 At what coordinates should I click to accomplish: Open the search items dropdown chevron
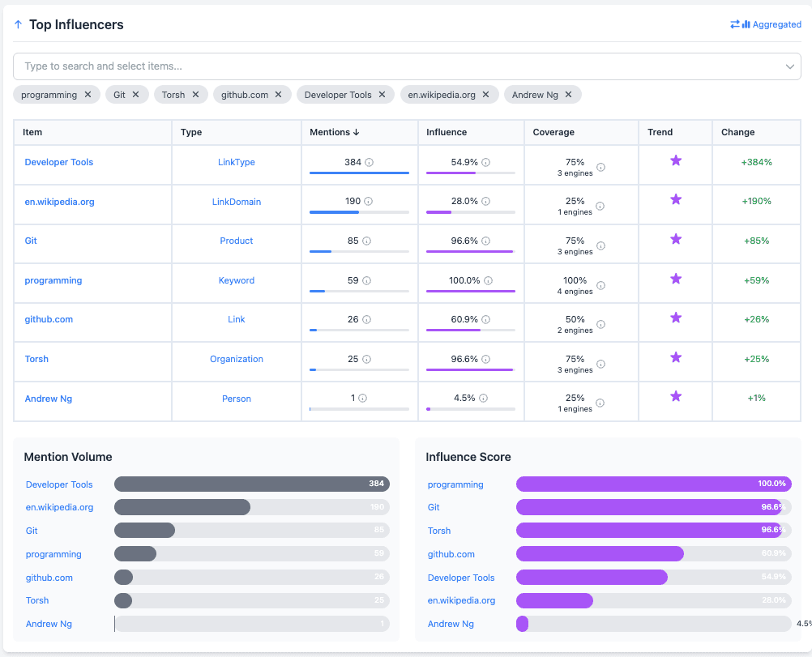tap(792, 66)
